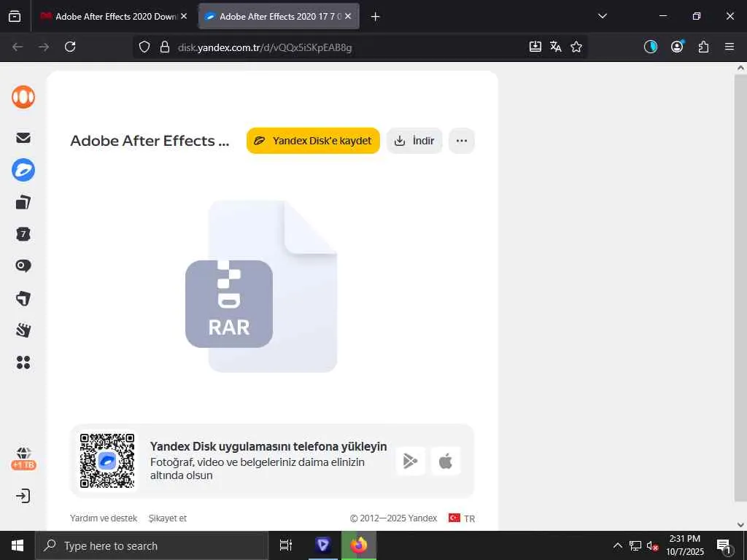Open the Firefox account icon
The height and width of the screenshot is (560, 747).
[x=677, y=47]
